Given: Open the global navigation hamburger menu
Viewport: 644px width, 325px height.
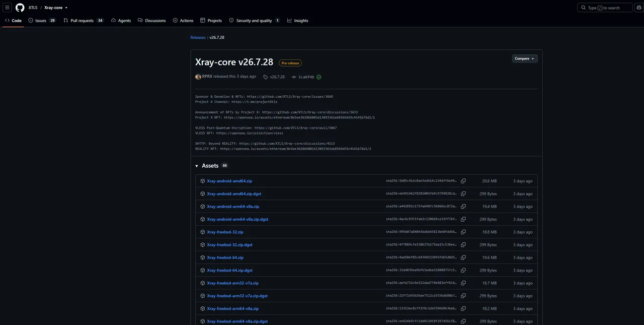Looking at the screenshot, I should (x=7, y=8).
